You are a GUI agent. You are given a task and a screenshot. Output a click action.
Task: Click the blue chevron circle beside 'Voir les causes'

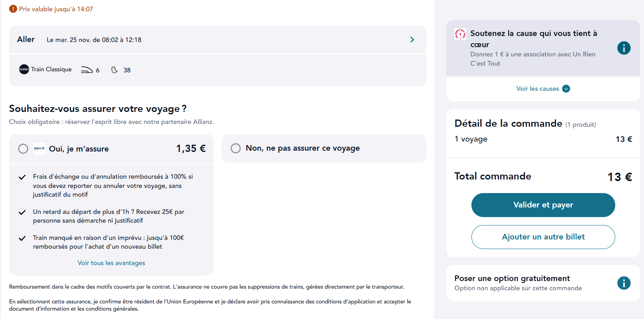566,89
